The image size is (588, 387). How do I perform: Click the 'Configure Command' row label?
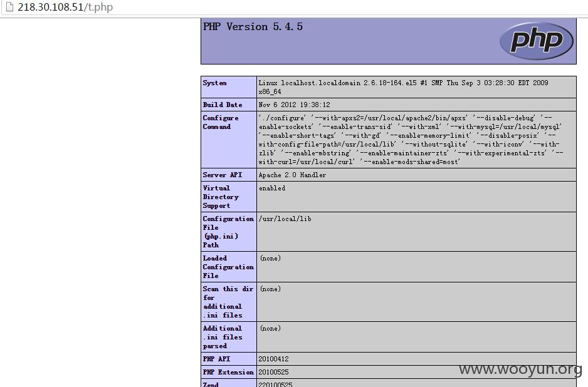click(221, 122)
